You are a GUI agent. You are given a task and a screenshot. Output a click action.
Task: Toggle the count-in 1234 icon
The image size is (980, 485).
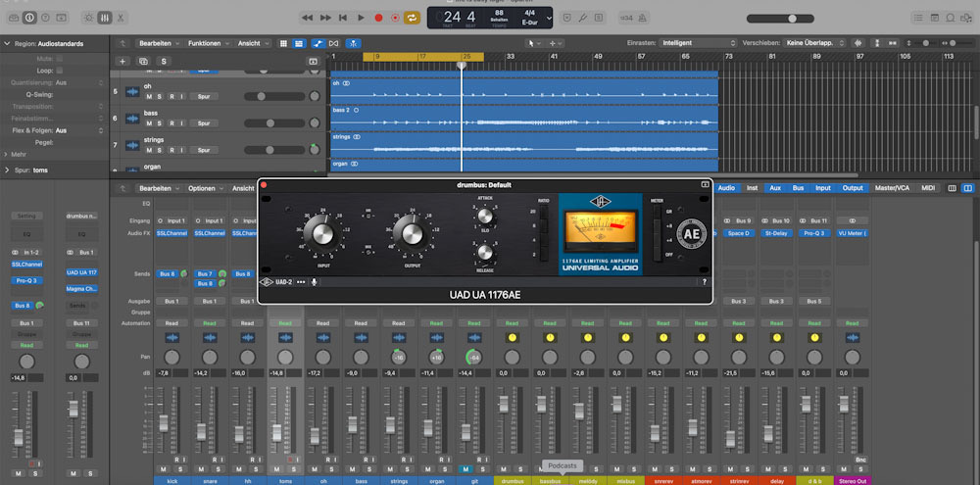625,18
